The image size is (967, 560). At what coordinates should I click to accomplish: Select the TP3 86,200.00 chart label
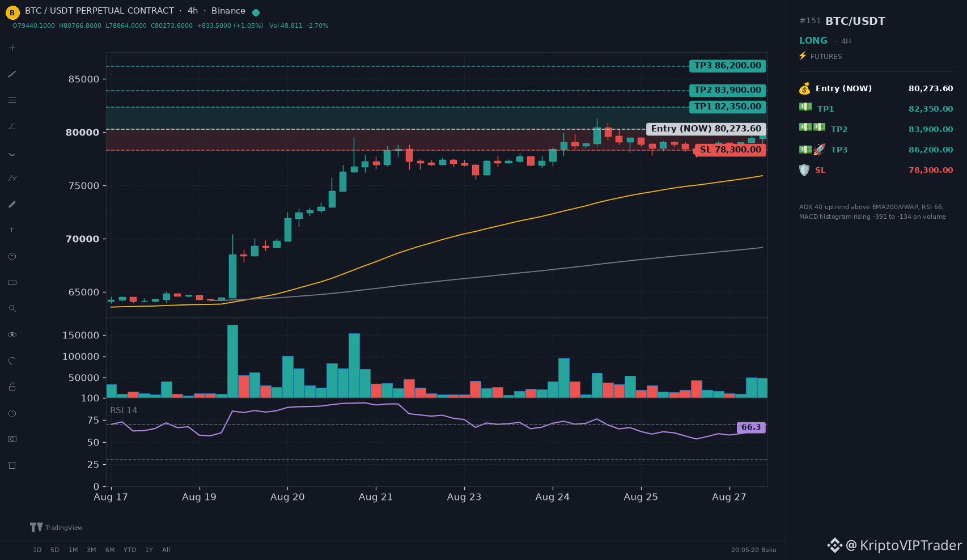pos(728,66)
